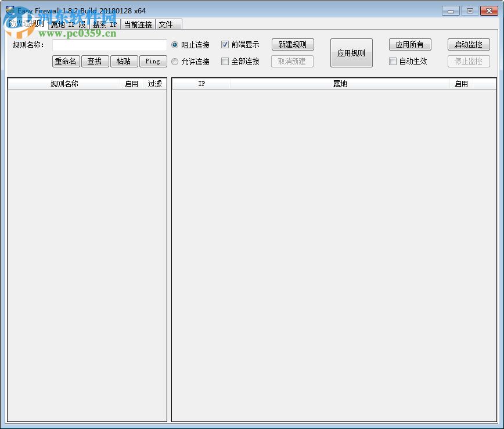The image size is (504, 429).
Task: Enable the 自动生效 checkbox
Action: (393, 61)
